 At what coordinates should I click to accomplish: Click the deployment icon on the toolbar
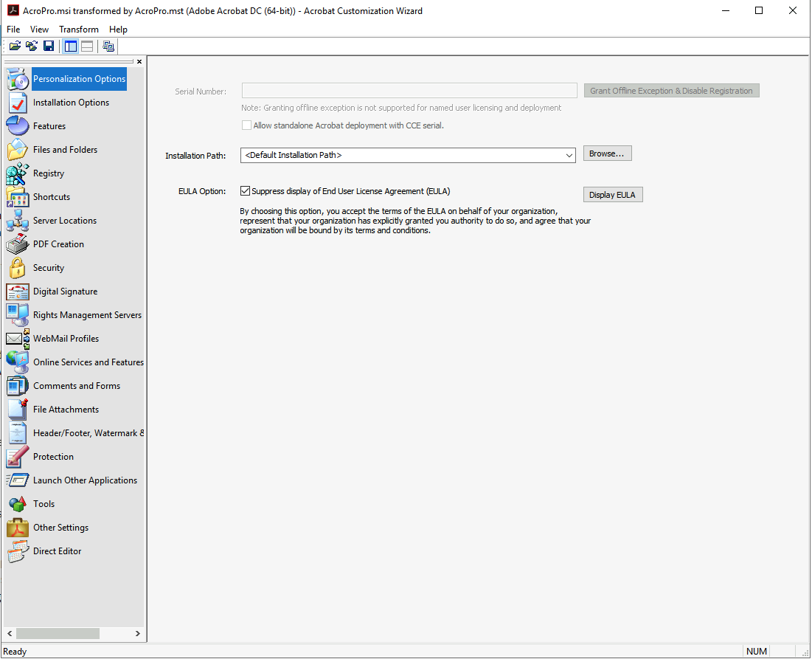[x=108, y=46]
